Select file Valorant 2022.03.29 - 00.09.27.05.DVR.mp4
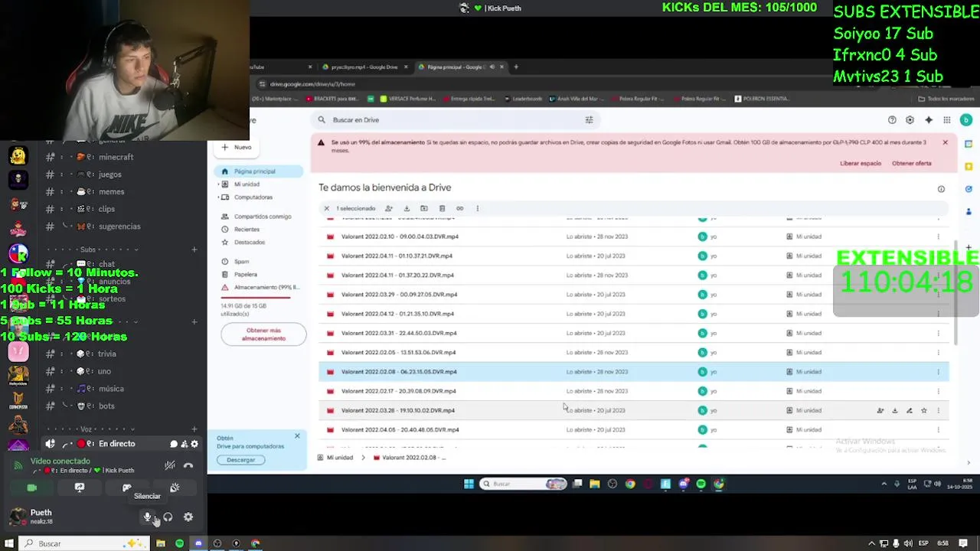The image size is (980, 551). [399, 295]
